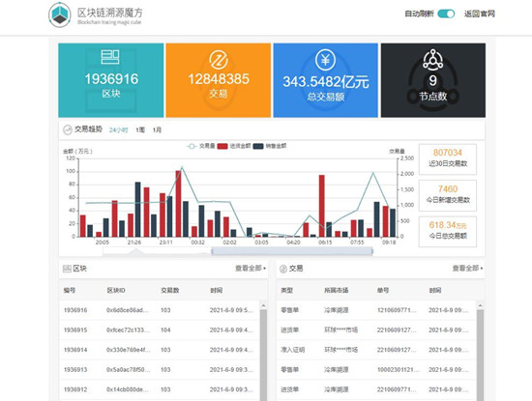Click the block icon in the teal card
532x401 pixels.
coord(110,57)
